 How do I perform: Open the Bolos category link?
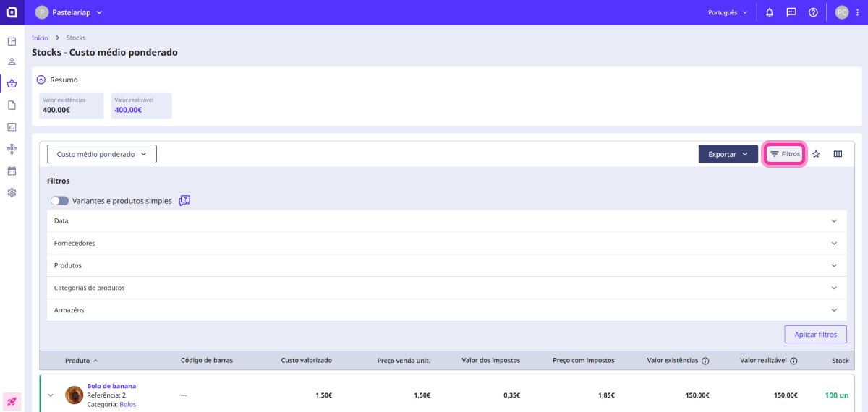(x=127, y=404)
